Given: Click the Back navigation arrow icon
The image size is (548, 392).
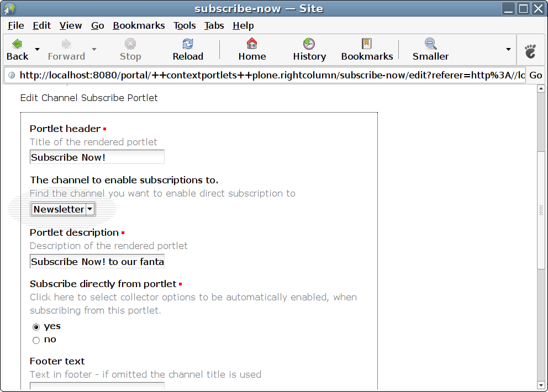Looking at the screenshot, I should coord(17,44).
